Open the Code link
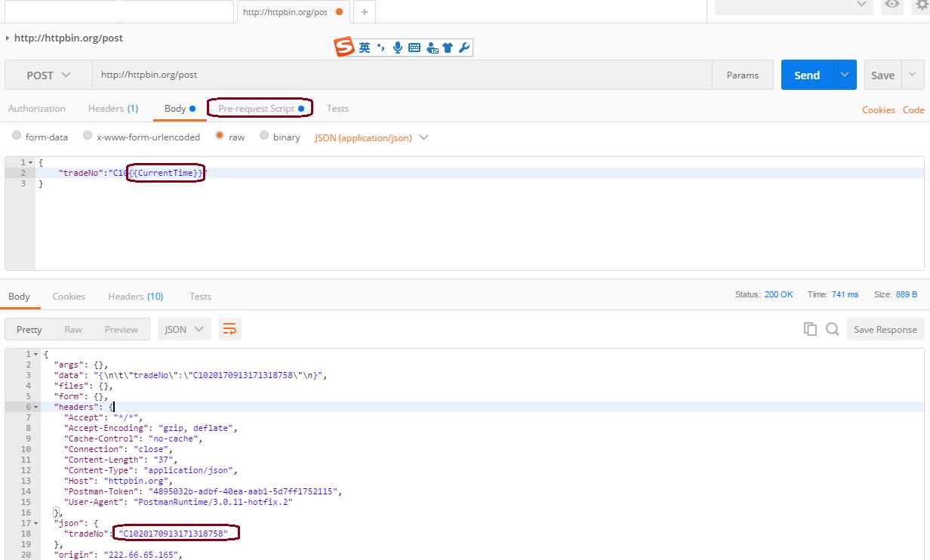Viewport: 930px width, 560px height. tap(913, 109)
